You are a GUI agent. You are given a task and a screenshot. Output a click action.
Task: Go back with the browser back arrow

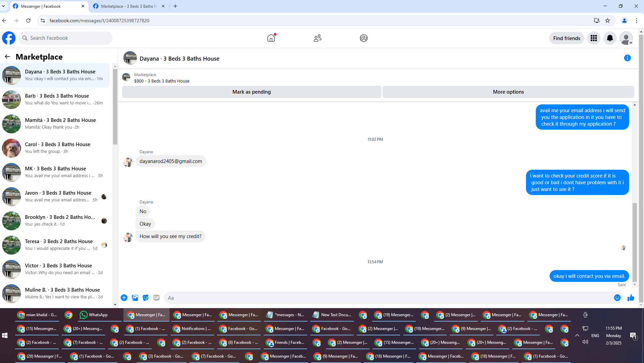point(4,21)
